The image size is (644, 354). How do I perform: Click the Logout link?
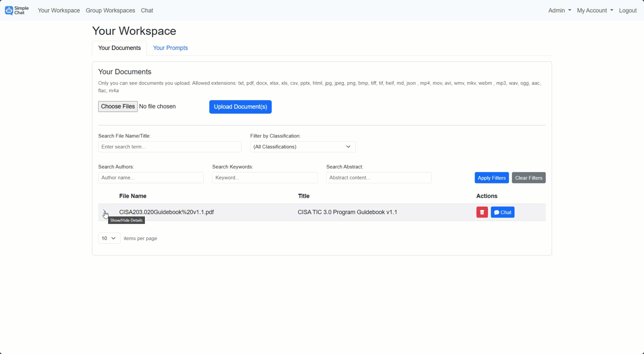628,10
